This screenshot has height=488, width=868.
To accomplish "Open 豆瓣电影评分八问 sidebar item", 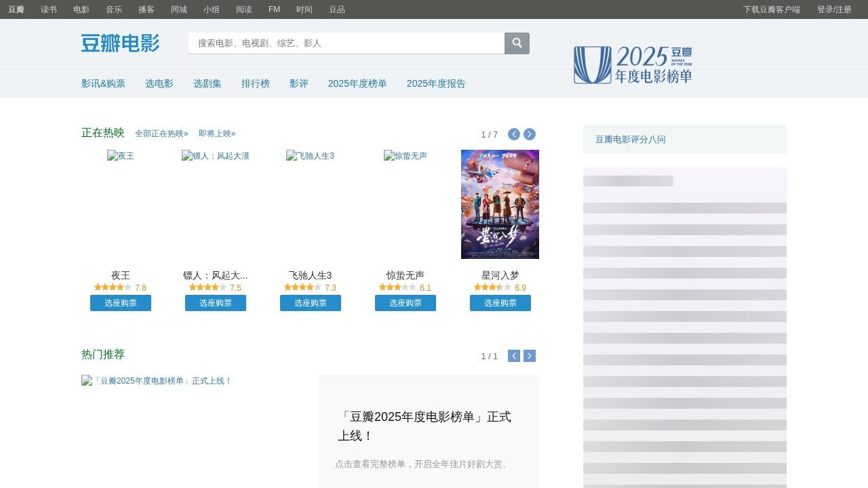I will point(630,139).
